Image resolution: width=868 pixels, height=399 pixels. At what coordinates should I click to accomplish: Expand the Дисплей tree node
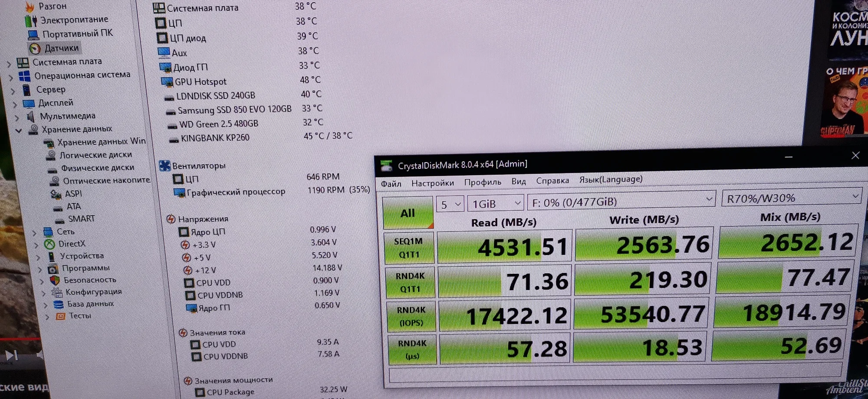15,105
